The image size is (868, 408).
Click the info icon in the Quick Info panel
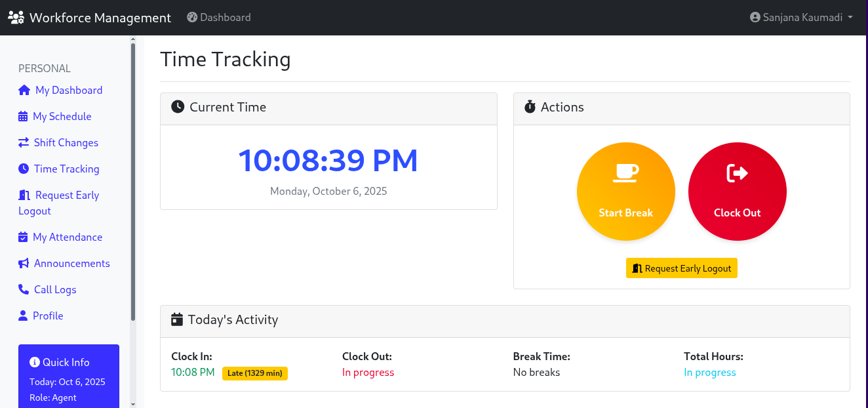(x=34, y=361)
